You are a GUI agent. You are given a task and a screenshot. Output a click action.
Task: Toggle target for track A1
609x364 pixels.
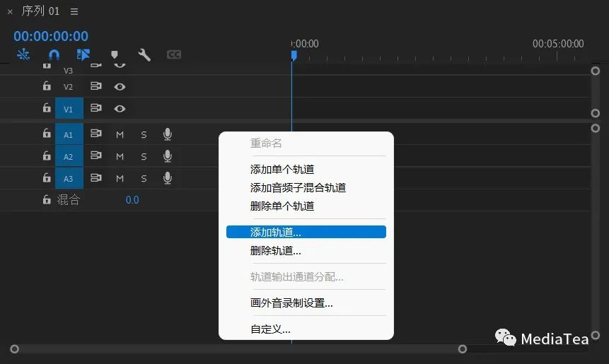[x=69, y=134]
